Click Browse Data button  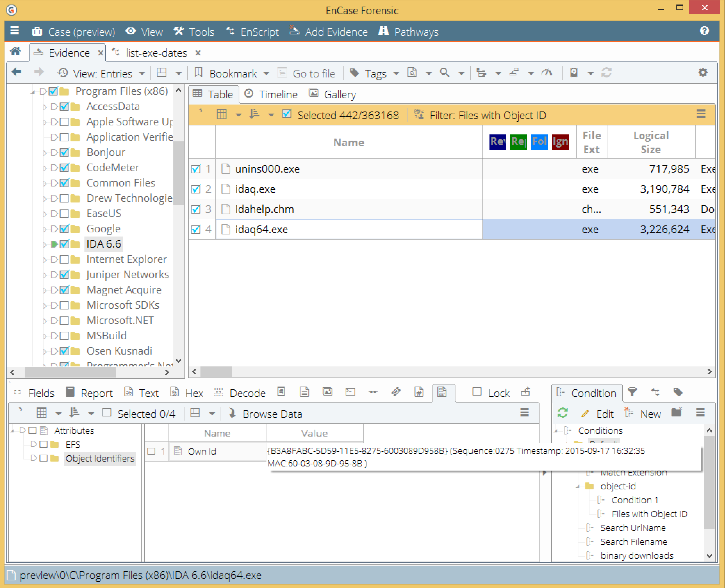pos(265,414)
